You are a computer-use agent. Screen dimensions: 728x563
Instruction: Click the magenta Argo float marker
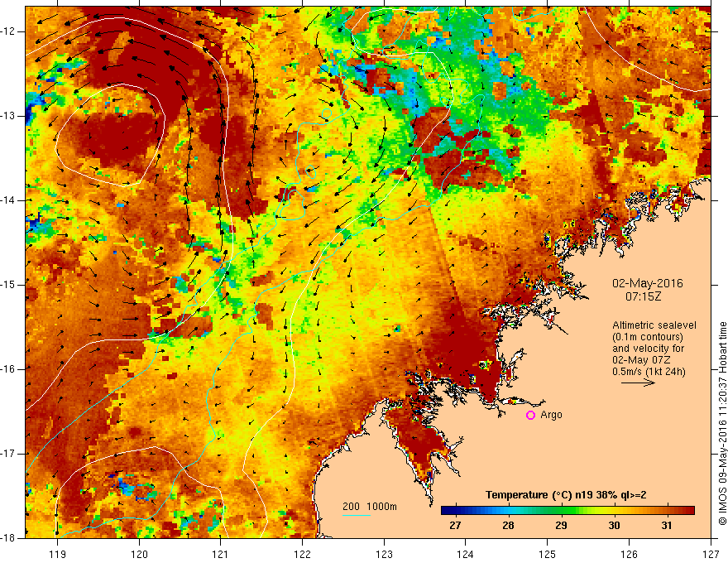click(530, 416)
